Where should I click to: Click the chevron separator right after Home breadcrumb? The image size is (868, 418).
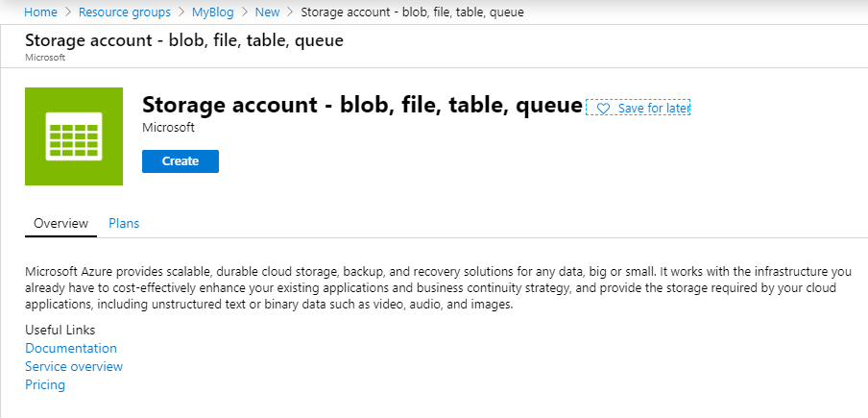[x=67, y=12]
